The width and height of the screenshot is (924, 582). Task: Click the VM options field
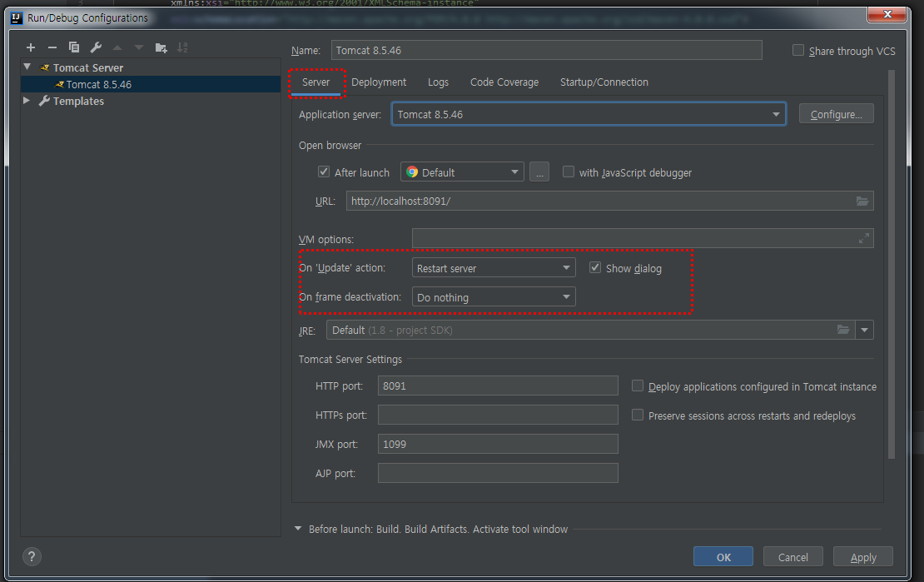click(x=643, y=238)
